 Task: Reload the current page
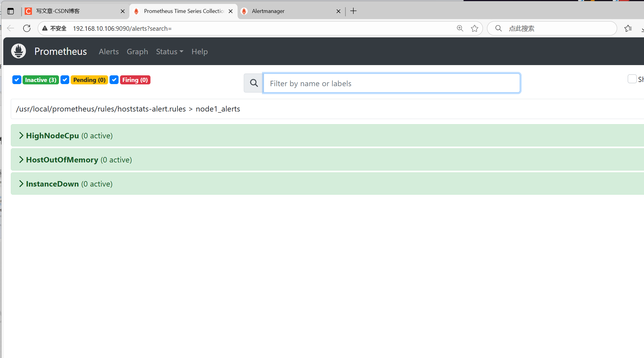tap(27, 28)
